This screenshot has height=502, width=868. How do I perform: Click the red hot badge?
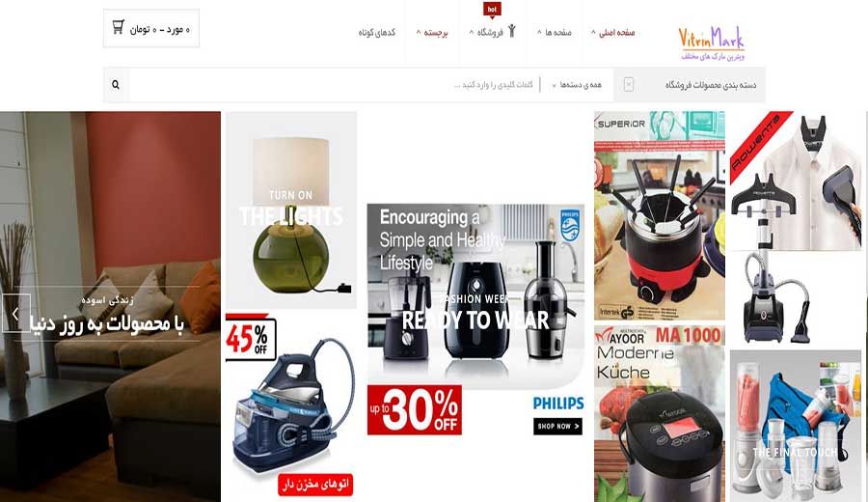tap(492, 10)
